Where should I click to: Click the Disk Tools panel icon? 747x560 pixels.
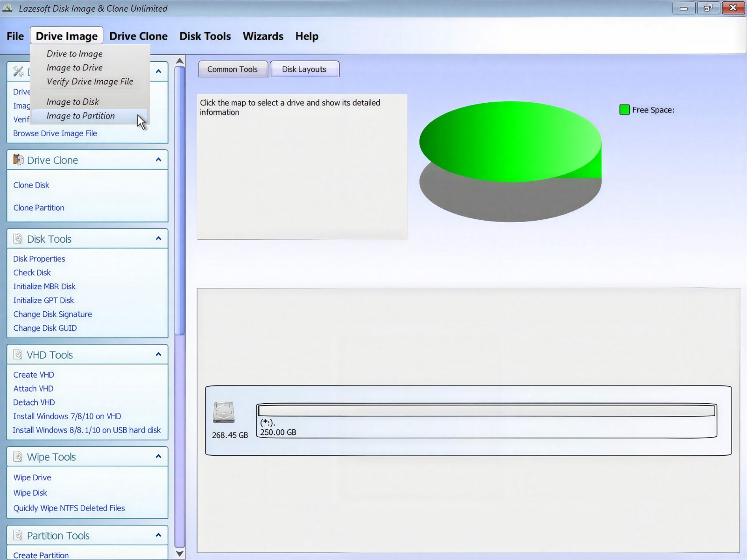[18, 239]
